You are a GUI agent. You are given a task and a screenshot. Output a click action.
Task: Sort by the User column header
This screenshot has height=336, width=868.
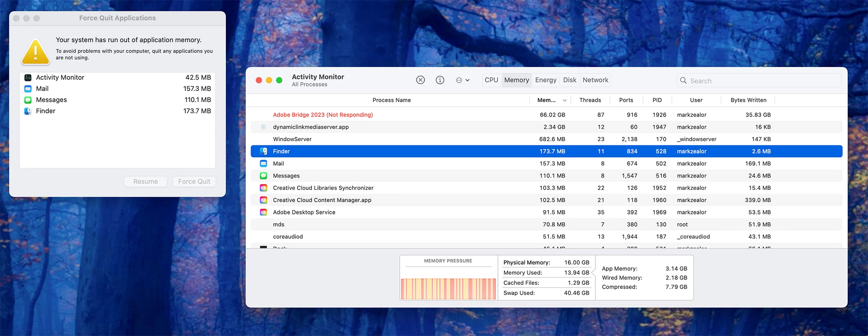coord(696,100)
